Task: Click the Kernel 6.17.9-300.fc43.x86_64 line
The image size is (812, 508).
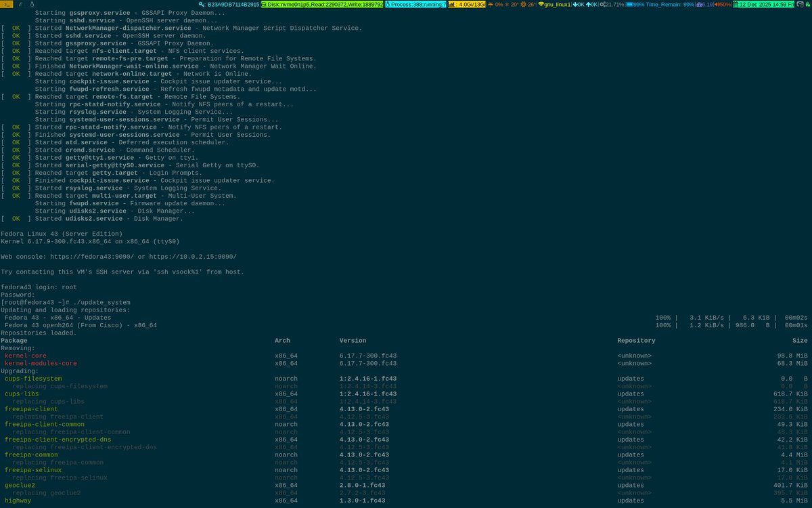Action: (90, 241)
